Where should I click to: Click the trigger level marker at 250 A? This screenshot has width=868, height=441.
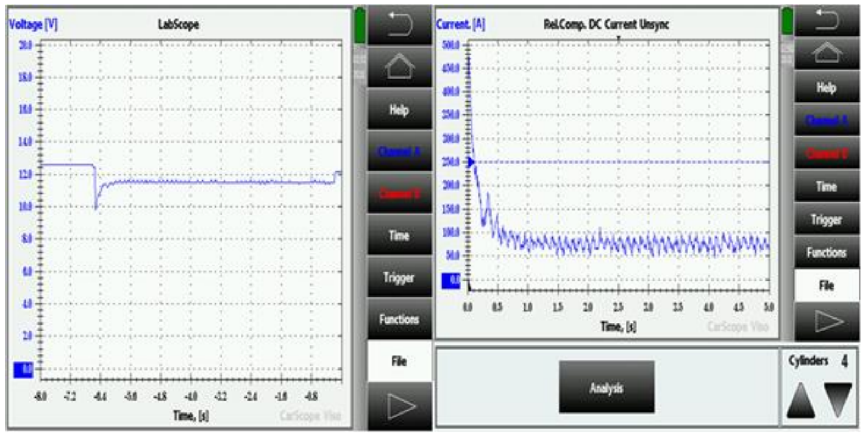pos(471,161)
